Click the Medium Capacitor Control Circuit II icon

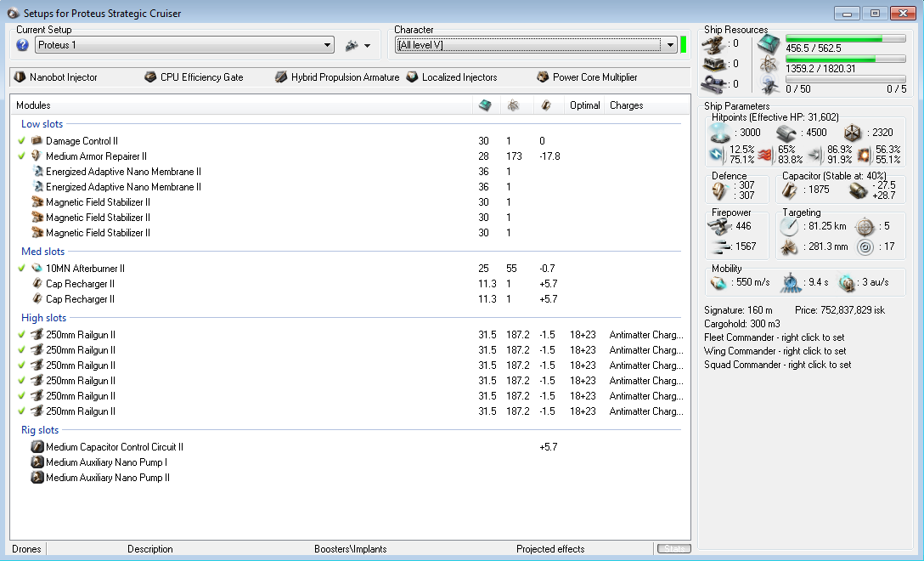coord(37,446)
